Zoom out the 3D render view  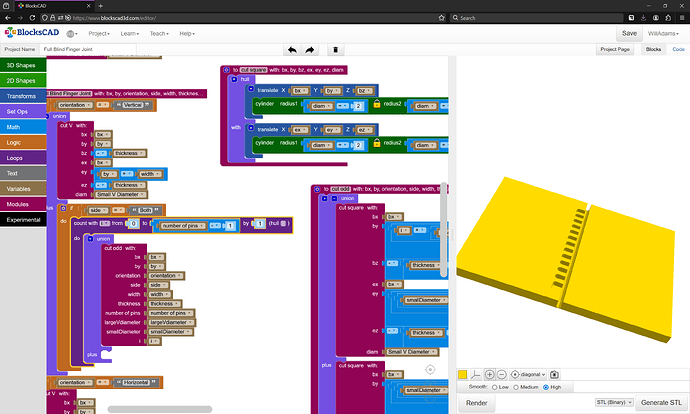click(x=501, y=374)
